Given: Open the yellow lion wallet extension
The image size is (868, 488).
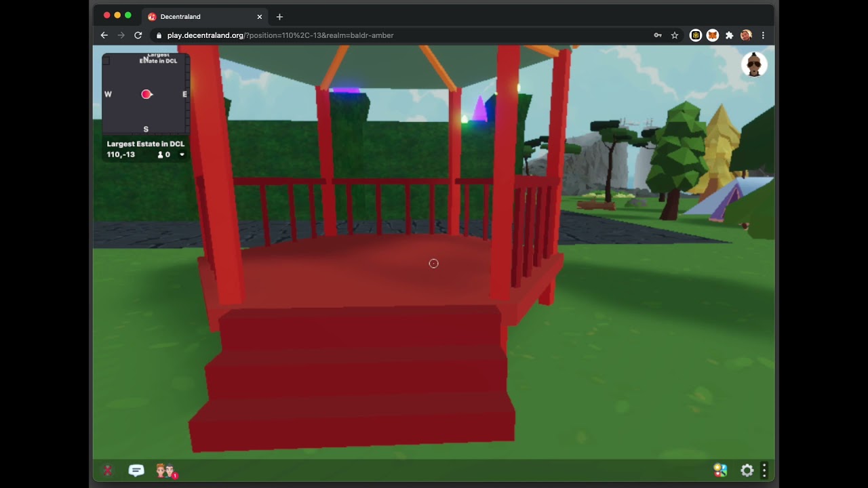Looking at the screenshot, I should tap(695, 35).
